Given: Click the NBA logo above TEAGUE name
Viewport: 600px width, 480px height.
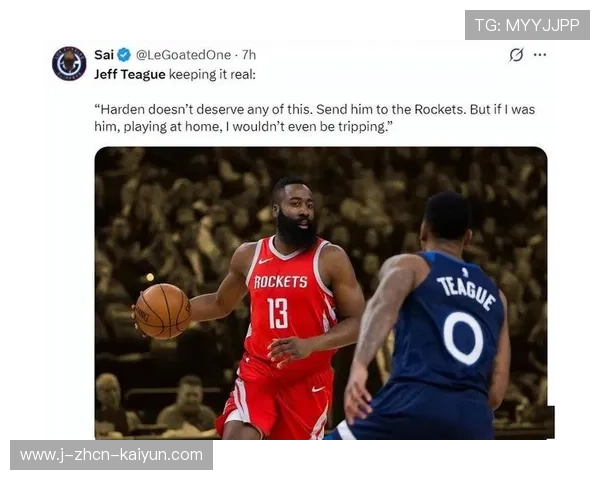Looking at the screenshot, I should (x=465, y=272).
